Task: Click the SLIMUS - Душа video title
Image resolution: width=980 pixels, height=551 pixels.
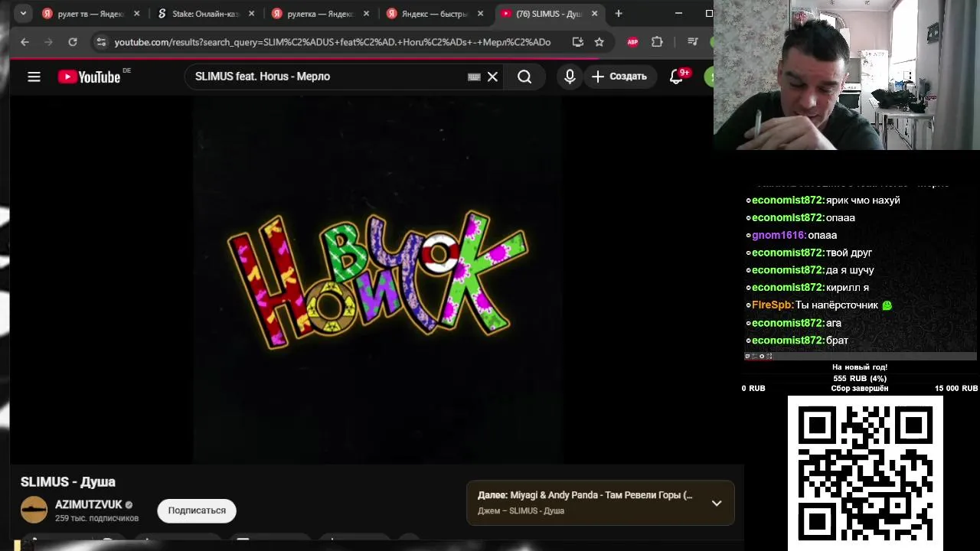Action: (68, 482)
